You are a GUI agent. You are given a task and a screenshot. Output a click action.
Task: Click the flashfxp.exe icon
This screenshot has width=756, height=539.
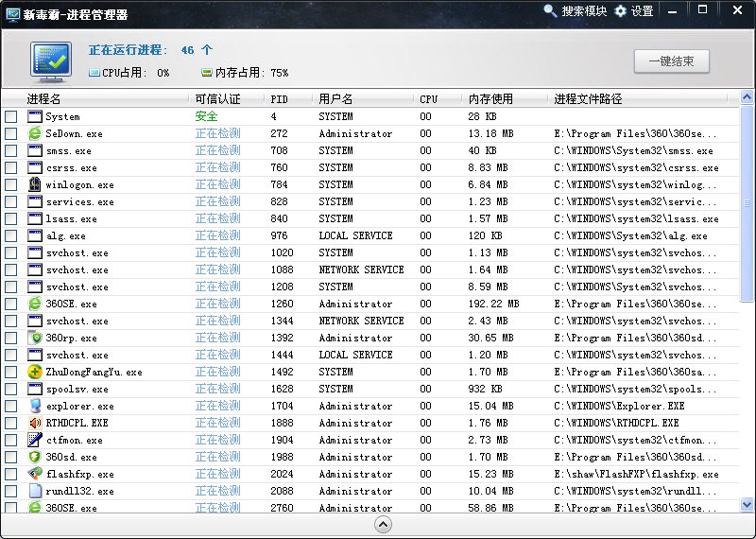point(35,474)
